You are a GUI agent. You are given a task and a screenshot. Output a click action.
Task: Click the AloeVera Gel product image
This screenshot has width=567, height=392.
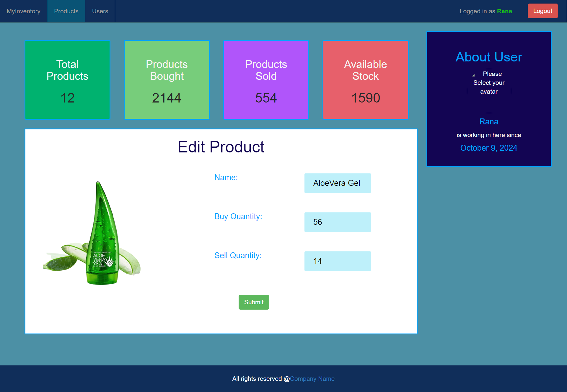point(92,233)
